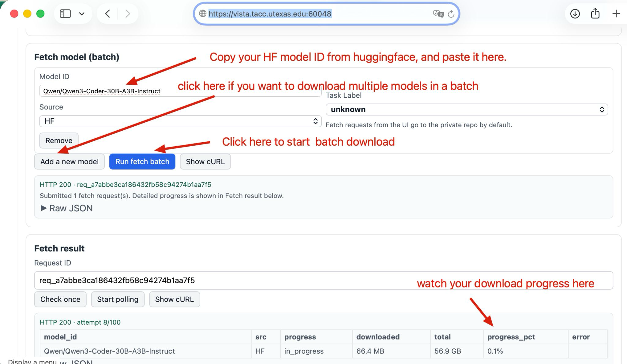
Task: Reload the page using the refresh icon
Action: (451, 14)
